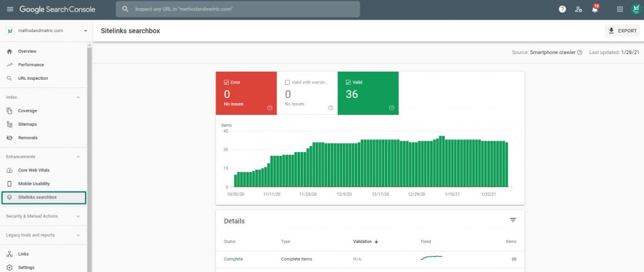Click the Sitemaps tree icon
644x272 pixels.
(x=9, y=124)
